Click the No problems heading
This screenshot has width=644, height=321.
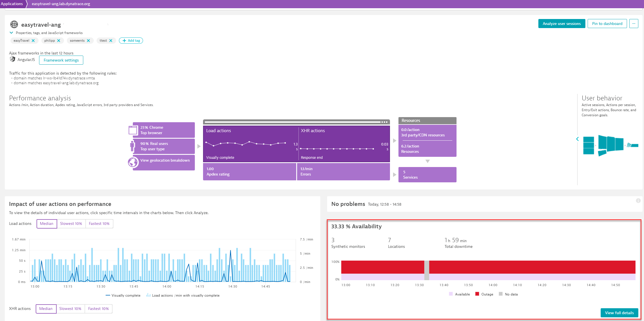[x=348, y=204]
